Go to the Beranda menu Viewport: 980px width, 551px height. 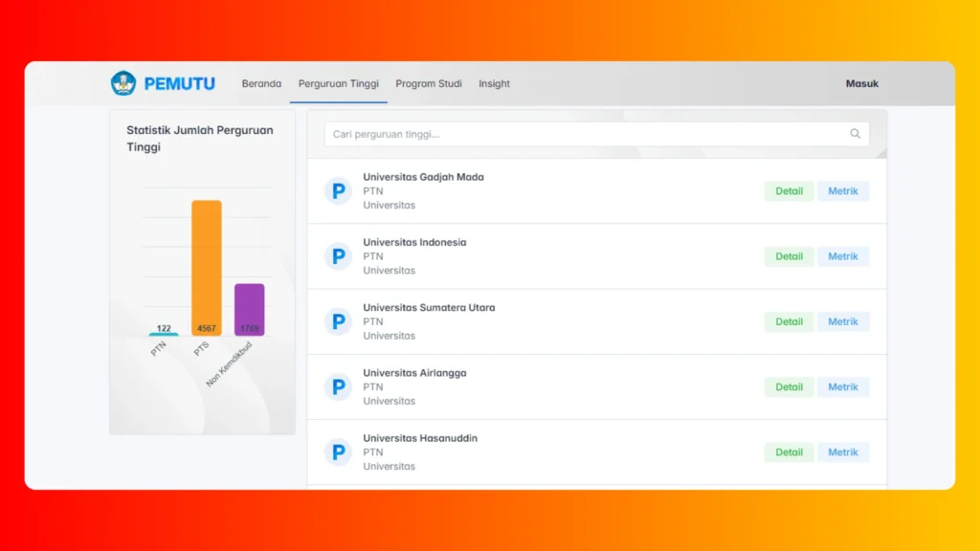pos(261,84)
